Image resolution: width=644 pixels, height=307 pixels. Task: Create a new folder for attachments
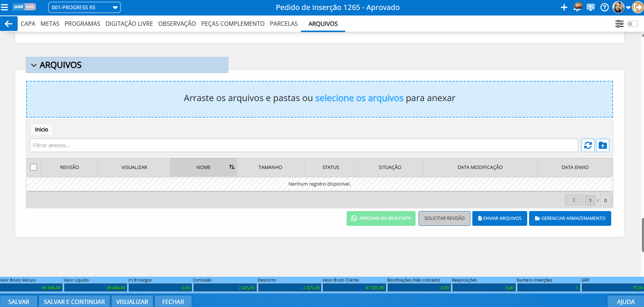(603, 145)
